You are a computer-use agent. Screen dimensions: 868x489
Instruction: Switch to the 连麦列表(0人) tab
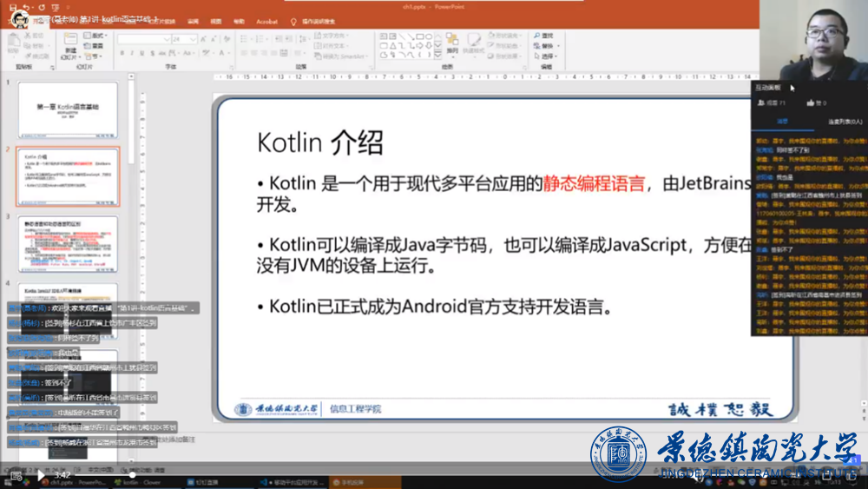click(845, 122)
